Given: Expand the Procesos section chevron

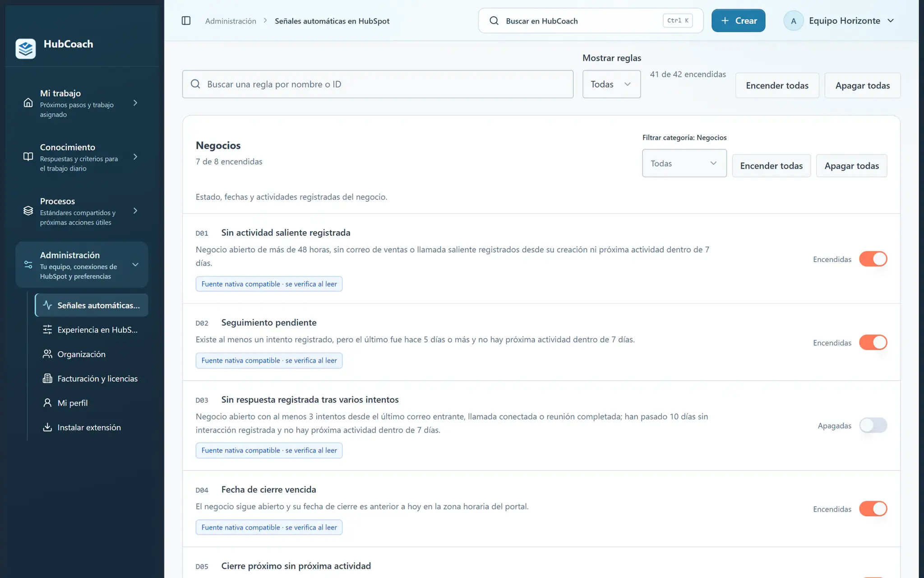Looking at the screenshot, I should click(x=135, y=211).
